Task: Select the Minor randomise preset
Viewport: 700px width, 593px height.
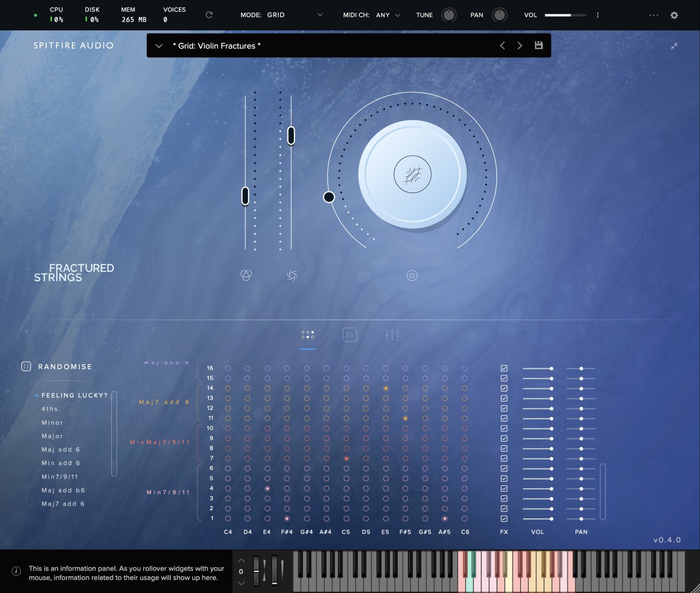Action: click(52, 423)
